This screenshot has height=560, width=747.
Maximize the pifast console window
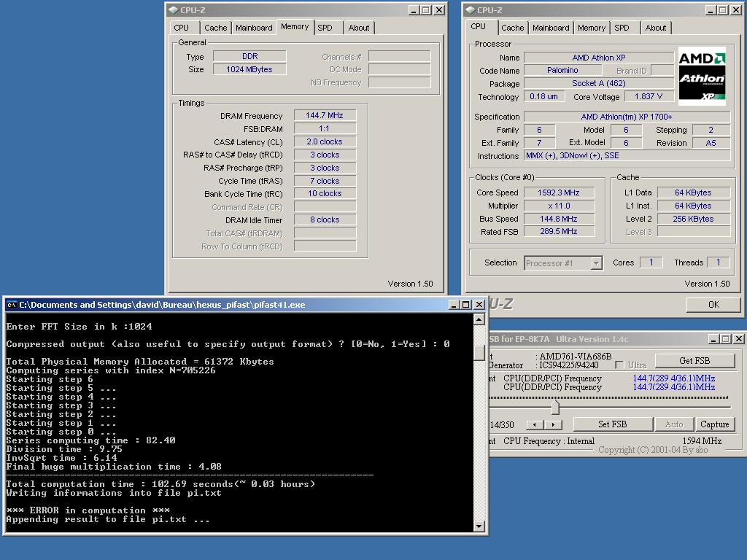[466, 305]
